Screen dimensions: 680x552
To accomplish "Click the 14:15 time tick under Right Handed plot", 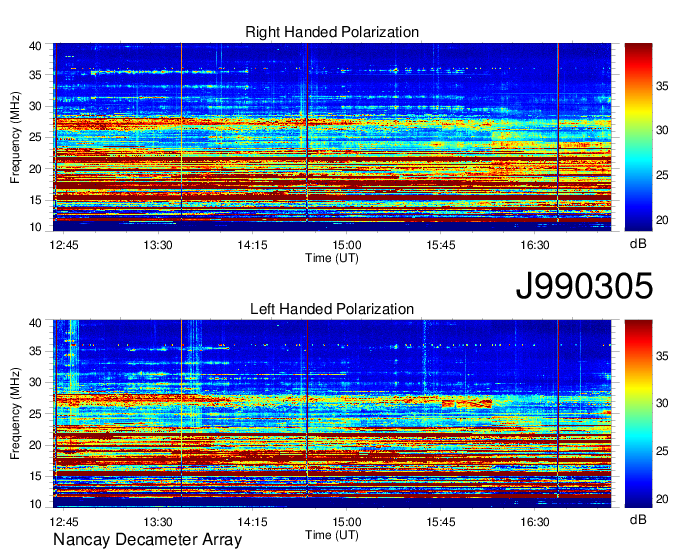I will pyautogui.click(x=252, y=245).
